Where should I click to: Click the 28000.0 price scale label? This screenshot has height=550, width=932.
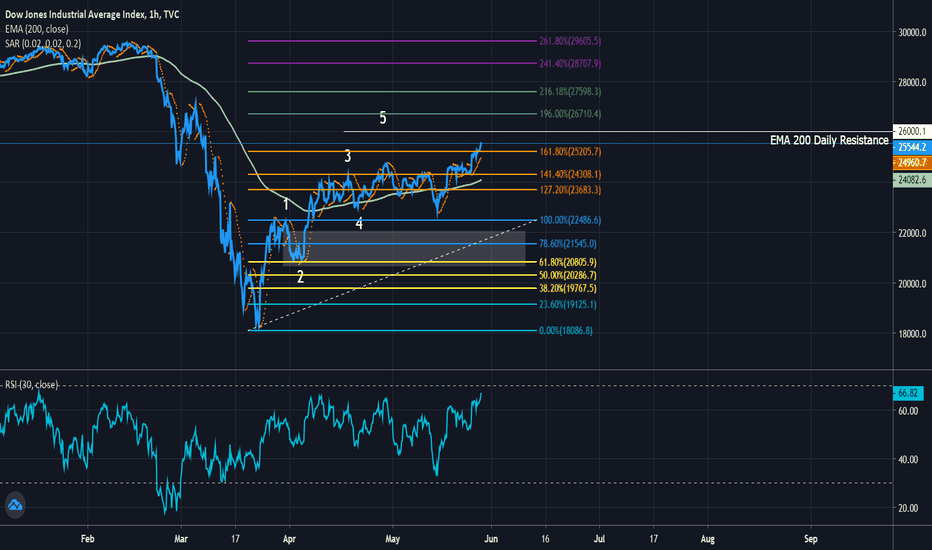pyautogui.click(x=912, y=83)
